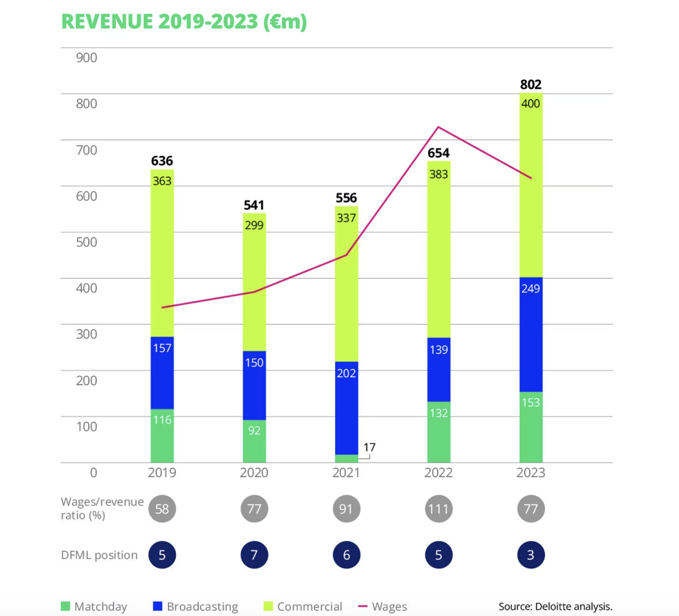
Task: Select the 2022 broadcasting segment labeled 139
Action: [438, 369]
